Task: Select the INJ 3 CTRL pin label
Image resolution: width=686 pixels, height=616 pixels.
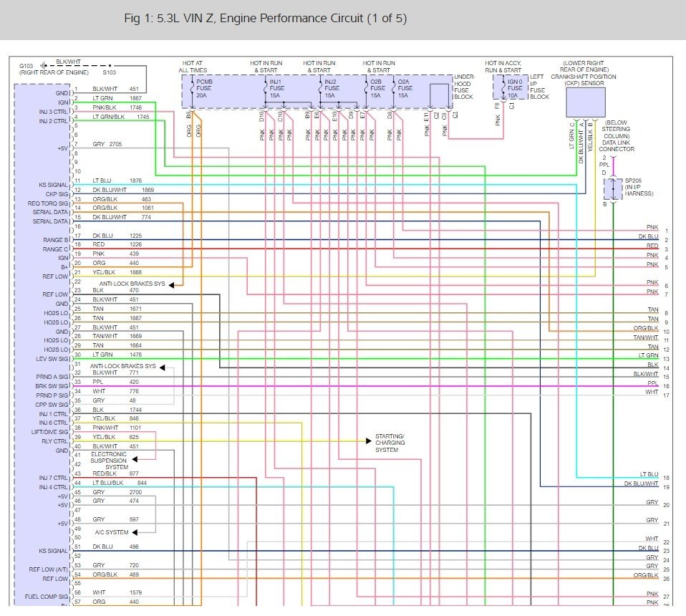Action: point(54,112)
